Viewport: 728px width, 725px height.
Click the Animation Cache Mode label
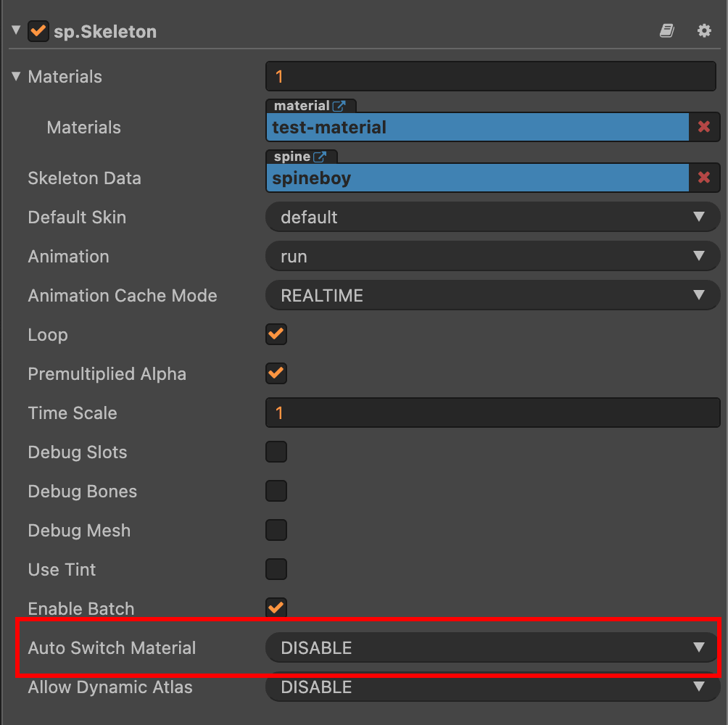pyautogui.click(x=123, y=296)
